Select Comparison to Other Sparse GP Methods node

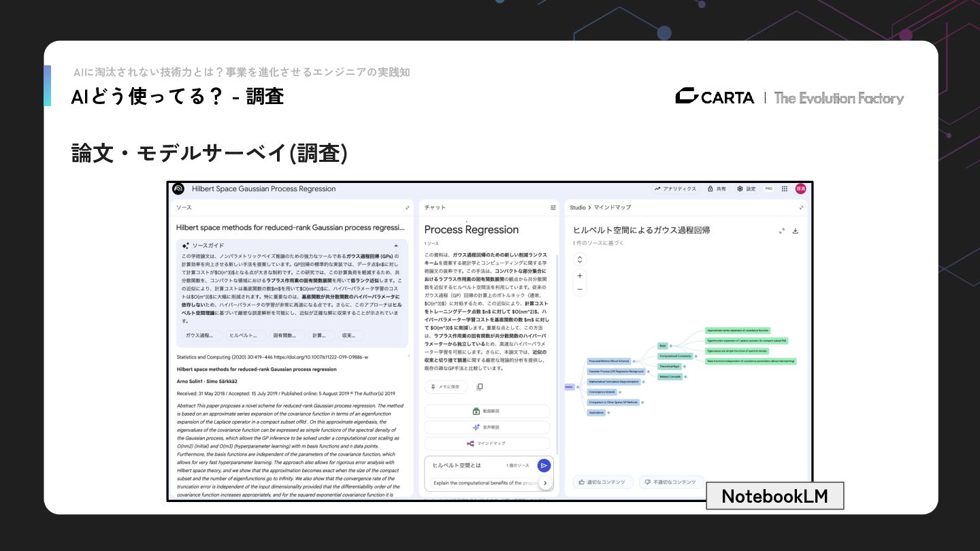point(613,403)
